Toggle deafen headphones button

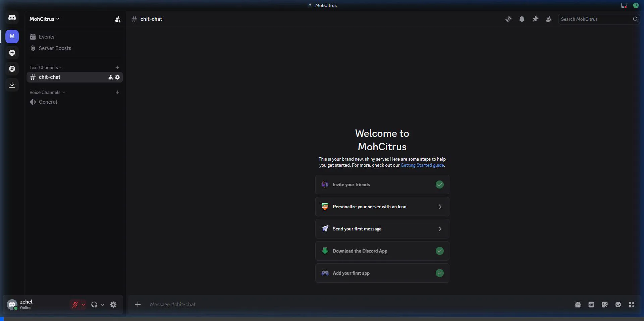[x=94, y=305]
